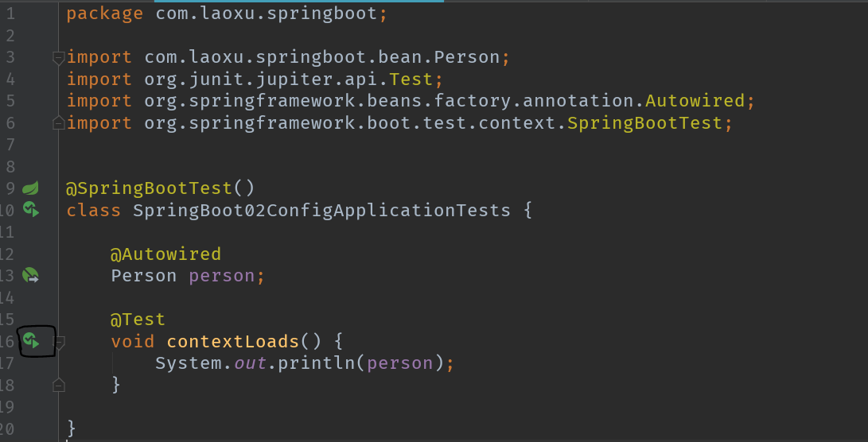The height and width of the screenshot is (442, 868).
Task: Click the @Autowired annotation
Action: click(165, 254)
